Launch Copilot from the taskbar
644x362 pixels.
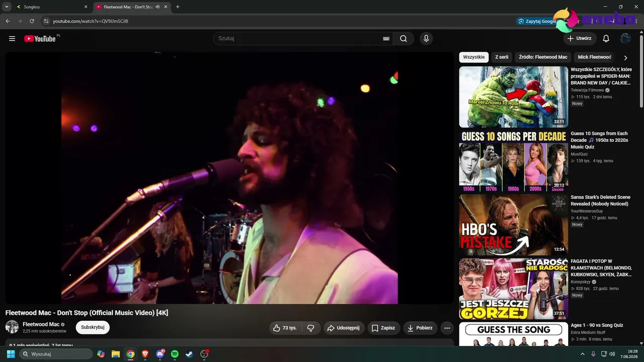click(101, 354)
